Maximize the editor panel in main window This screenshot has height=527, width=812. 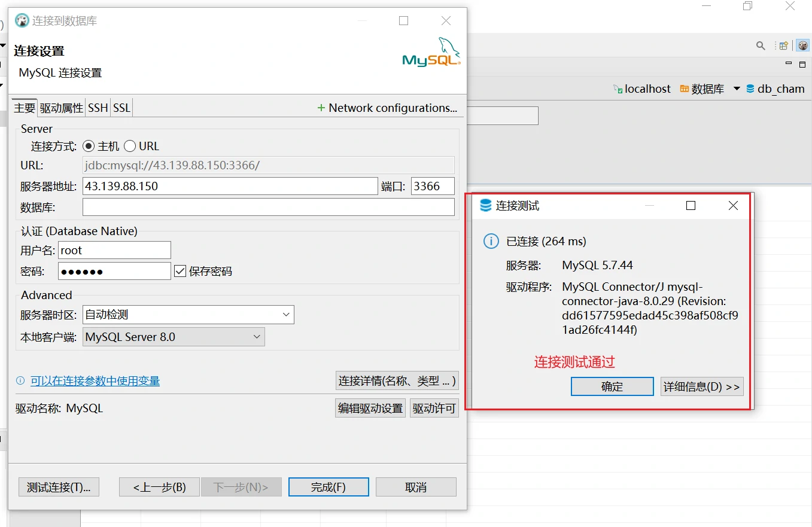point(802,64)
